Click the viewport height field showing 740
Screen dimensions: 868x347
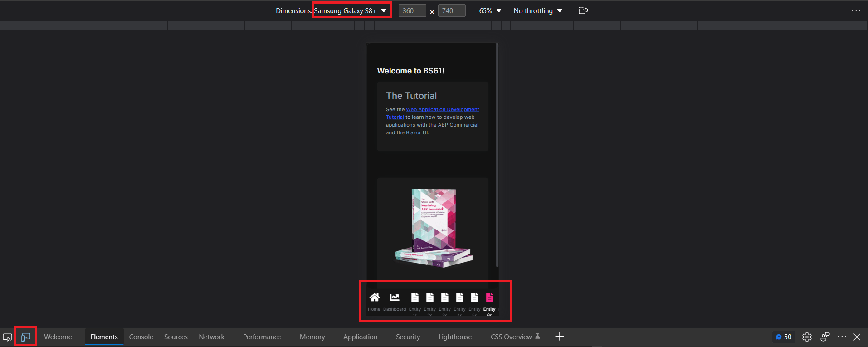(x=452, y=11)
